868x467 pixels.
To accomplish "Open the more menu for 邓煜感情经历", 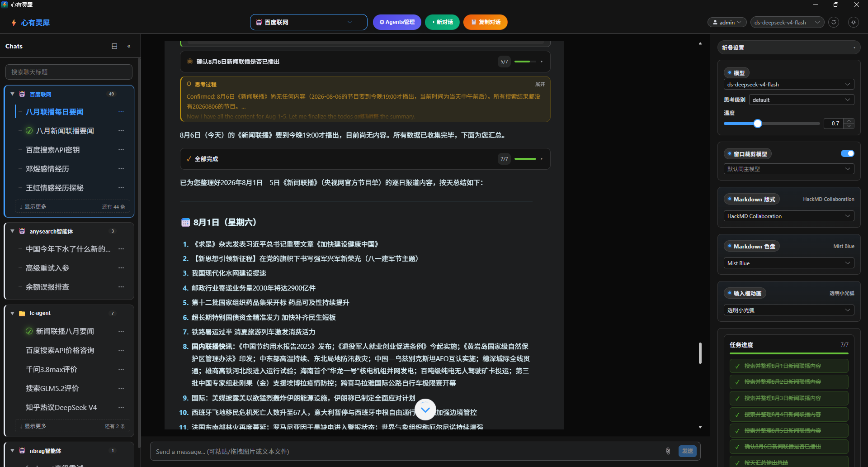I will click(x=121, y=169).
